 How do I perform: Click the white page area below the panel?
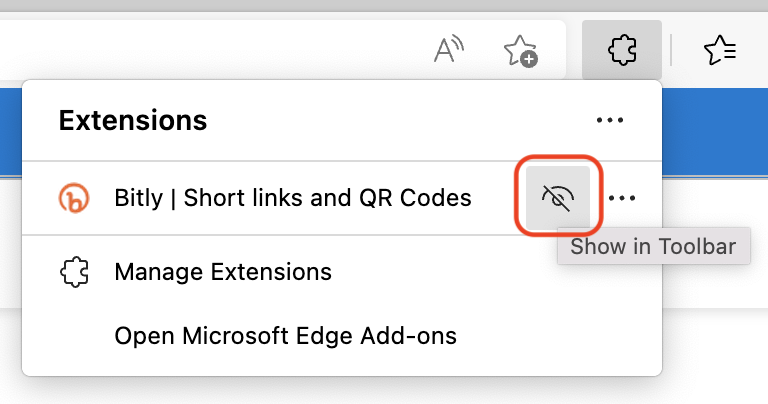click(384, 390)
